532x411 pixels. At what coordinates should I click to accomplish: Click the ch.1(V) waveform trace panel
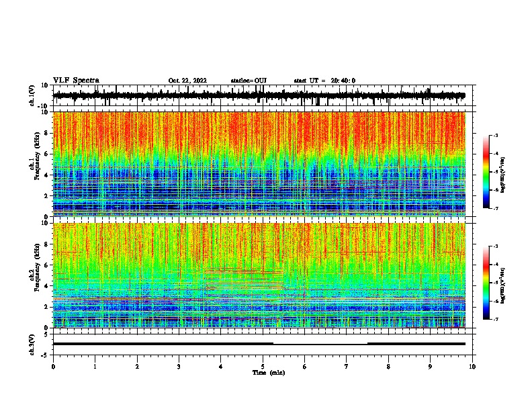click(x=263, y=95)
